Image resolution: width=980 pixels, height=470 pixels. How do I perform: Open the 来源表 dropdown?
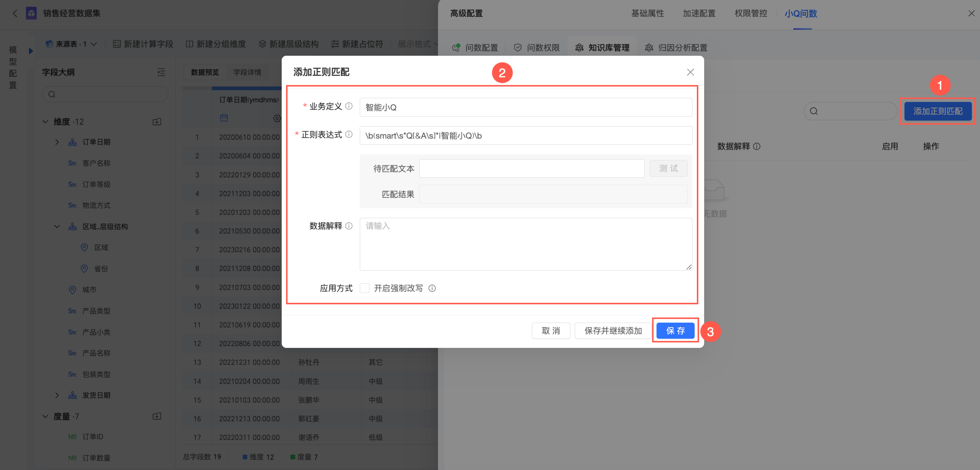point(71,44)
